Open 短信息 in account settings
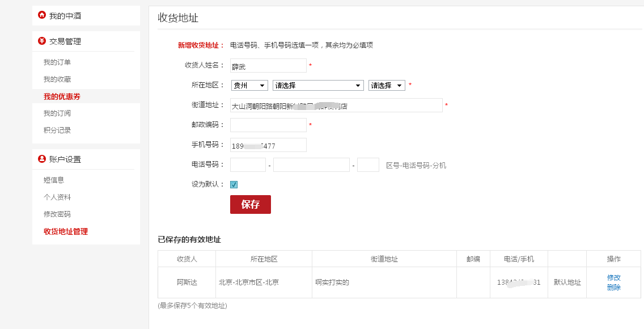644x329 pixels. [54, 180]
